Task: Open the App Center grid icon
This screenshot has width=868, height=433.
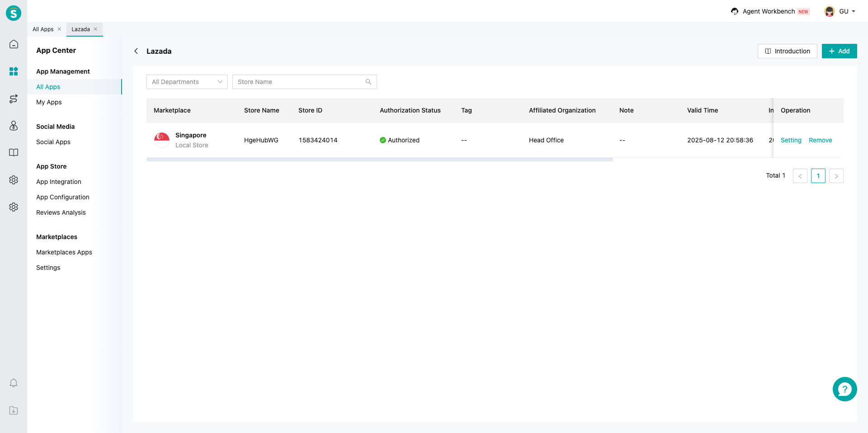Action: click(14, 71)
